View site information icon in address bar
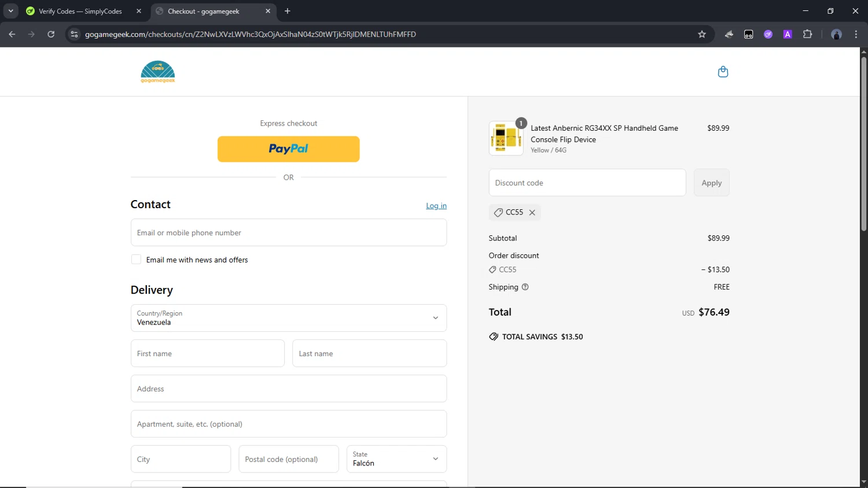The image size is (868, 488). coord(74,34)
